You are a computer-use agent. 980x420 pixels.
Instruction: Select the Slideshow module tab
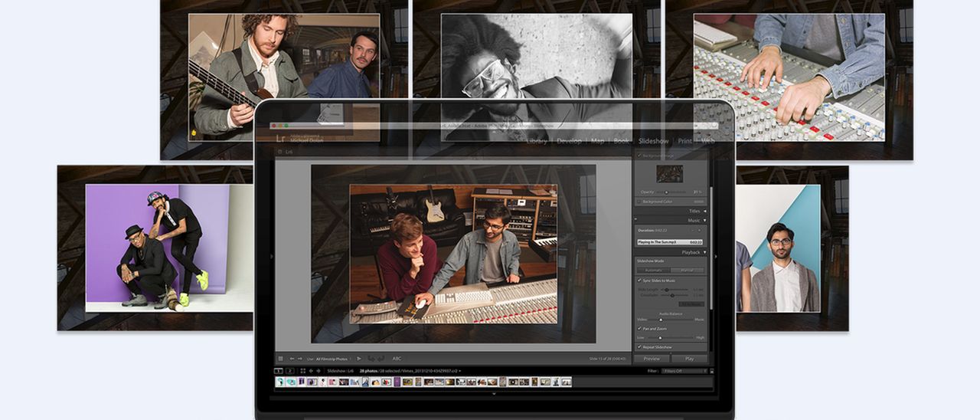[x=653, y=141]
